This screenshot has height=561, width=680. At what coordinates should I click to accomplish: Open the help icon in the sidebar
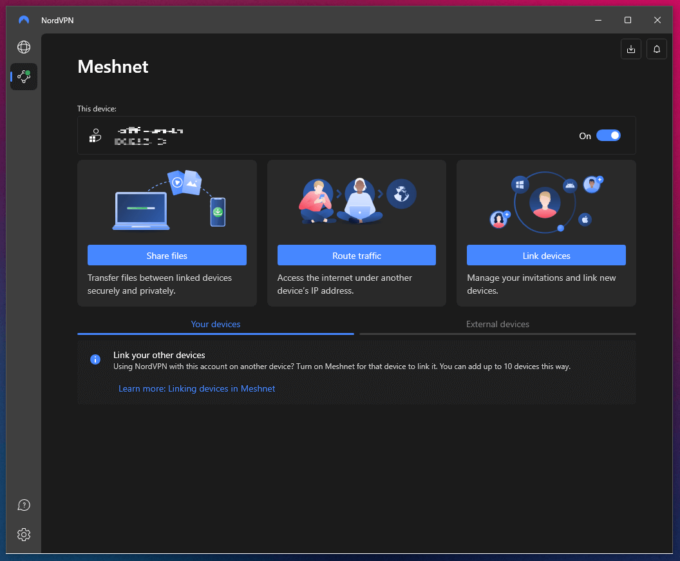point(24,505)
